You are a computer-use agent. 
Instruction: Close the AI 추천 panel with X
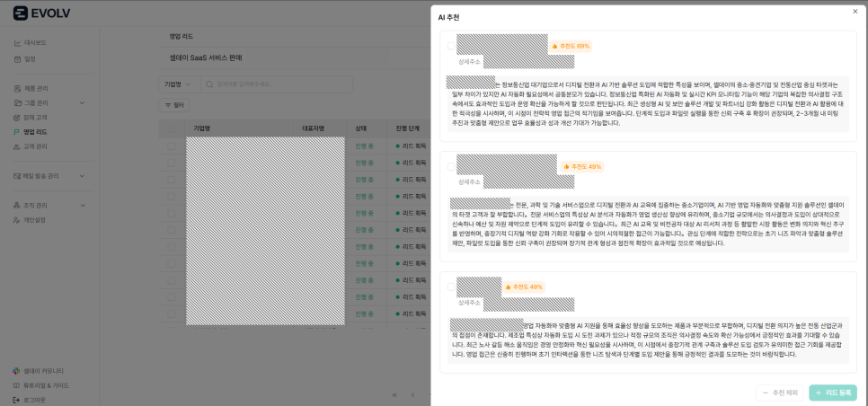(x=855, y=11)
